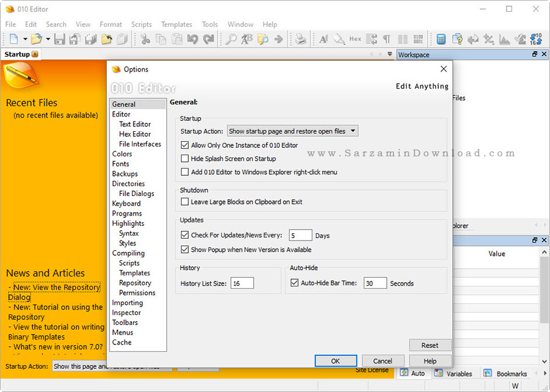
Task: Click the Redo arrow icon
Action: (209, 39)
